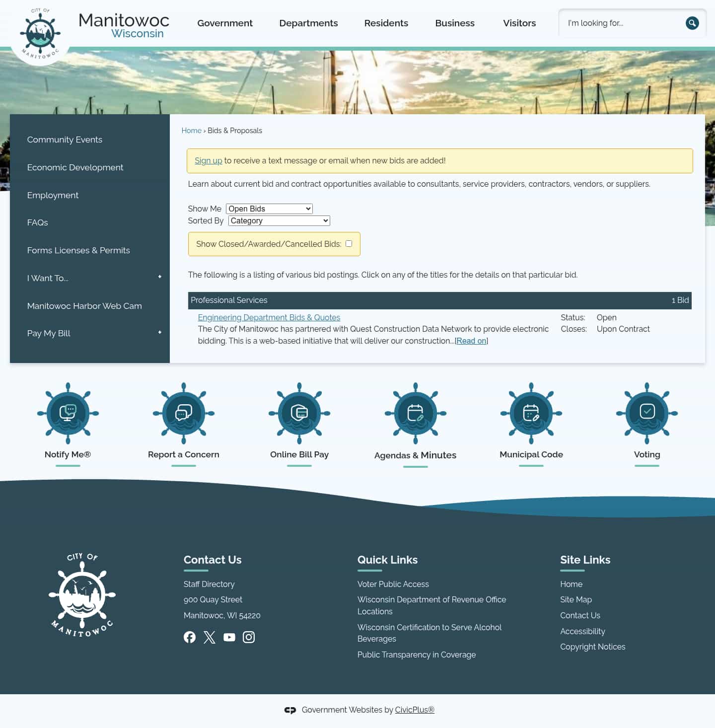The image size is (715, 728).
Task: Open the Sorted By dropdown
Action: pos(279,220)
